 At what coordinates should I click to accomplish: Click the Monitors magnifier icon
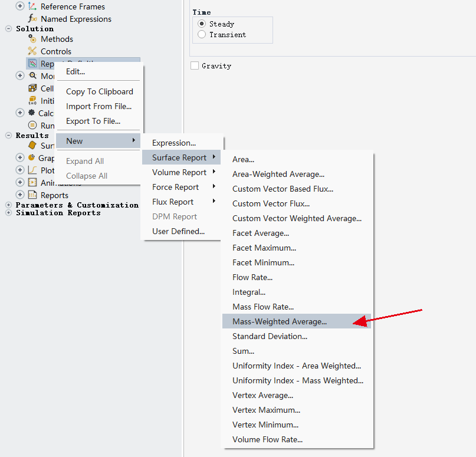32,76
